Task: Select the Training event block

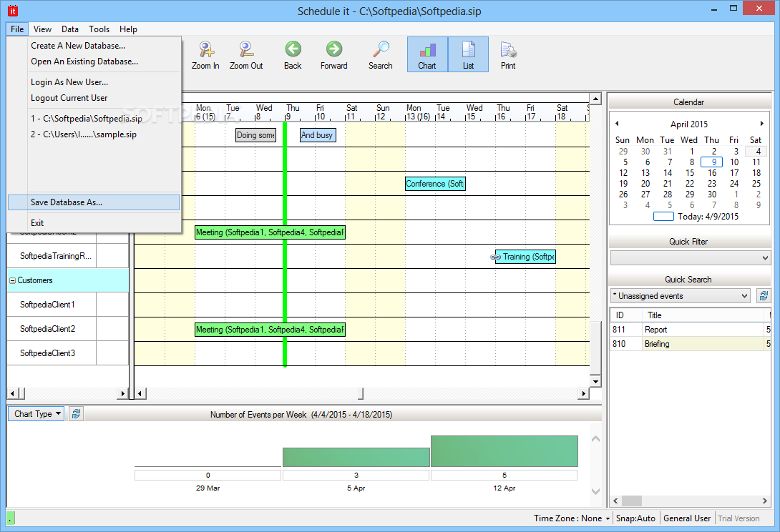Action: point(525,257)
